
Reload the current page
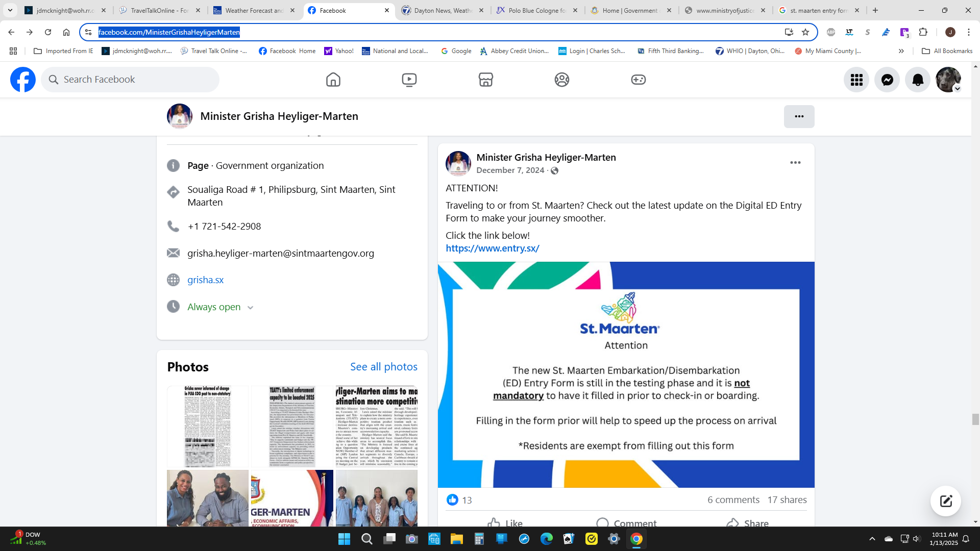48,32
